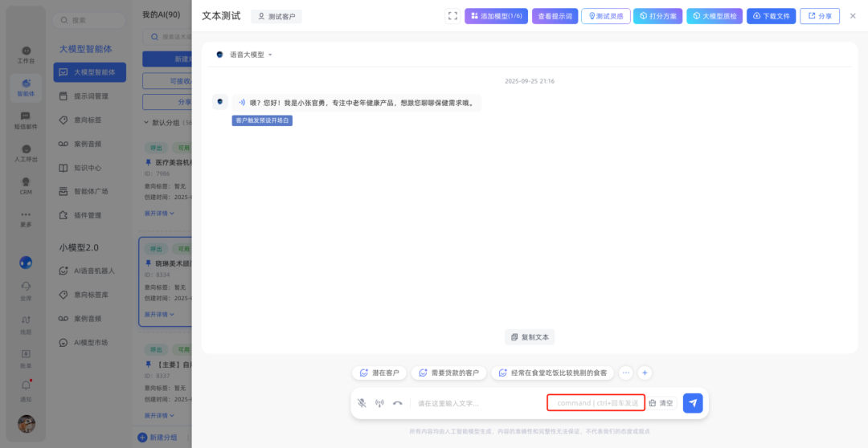Viewport: 868px width, 448px height.
Task: Open the 打分方案 scoring plan
Action: [x=657, y=16]
